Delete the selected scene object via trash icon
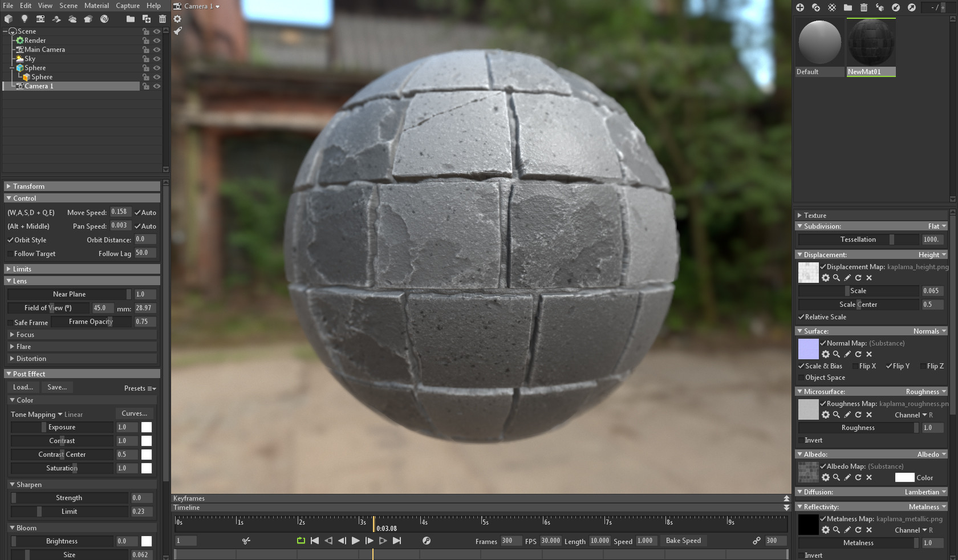The height and width of the screenshot is (560, 958). coord(162,19)
